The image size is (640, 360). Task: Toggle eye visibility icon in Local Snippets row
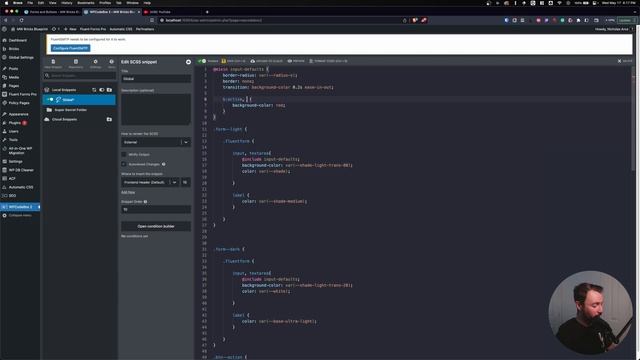[x=102, y=90]
